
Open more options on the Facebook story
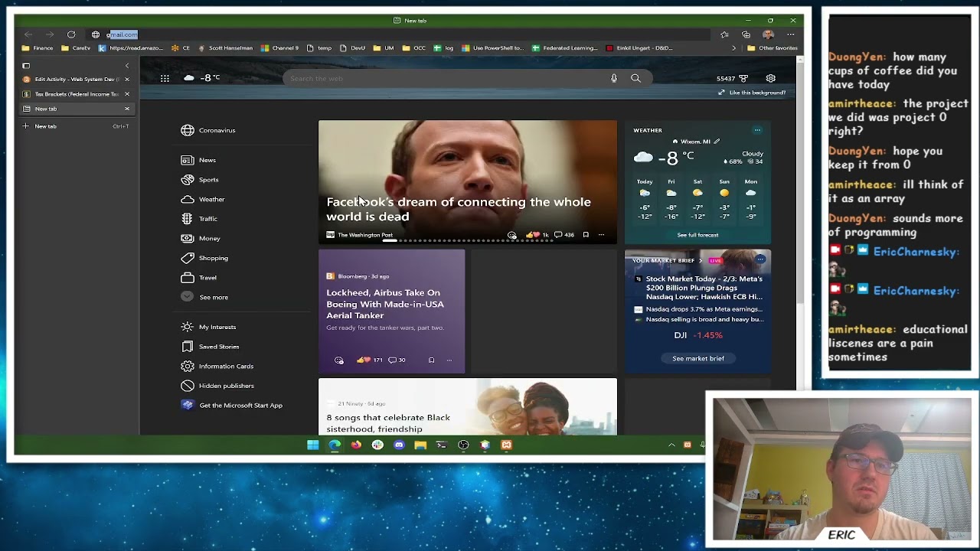point(602,235)
